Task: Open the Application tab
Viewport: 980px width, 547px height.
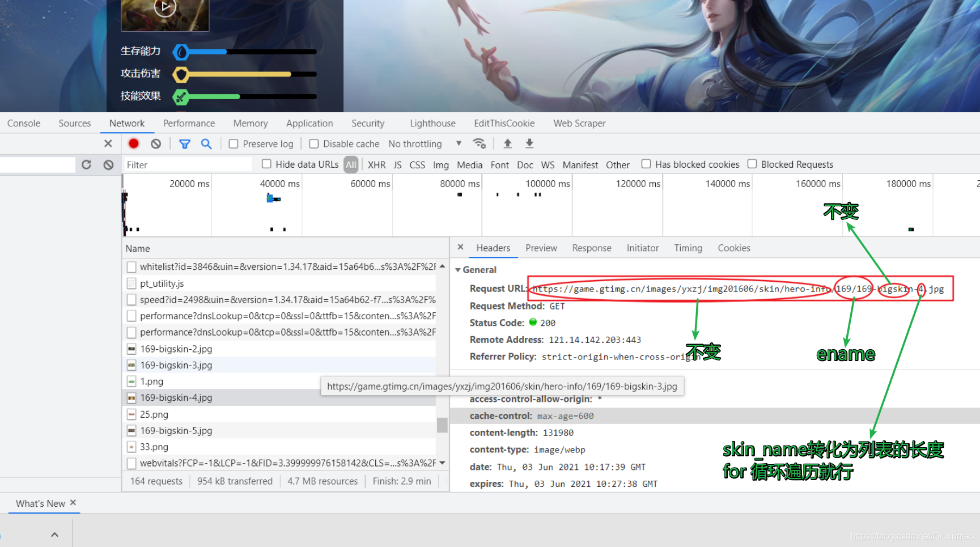Action: tap(309, 123)
